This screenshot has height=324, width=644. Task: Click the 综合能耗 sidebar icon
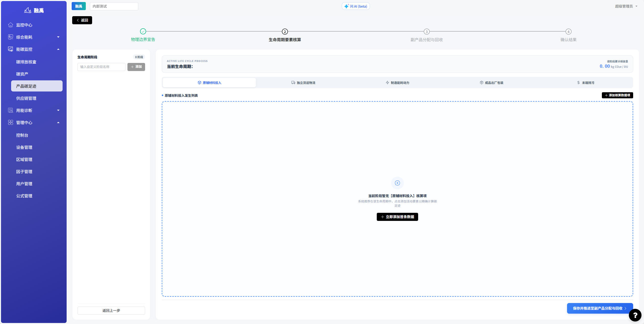coord(11,37)
